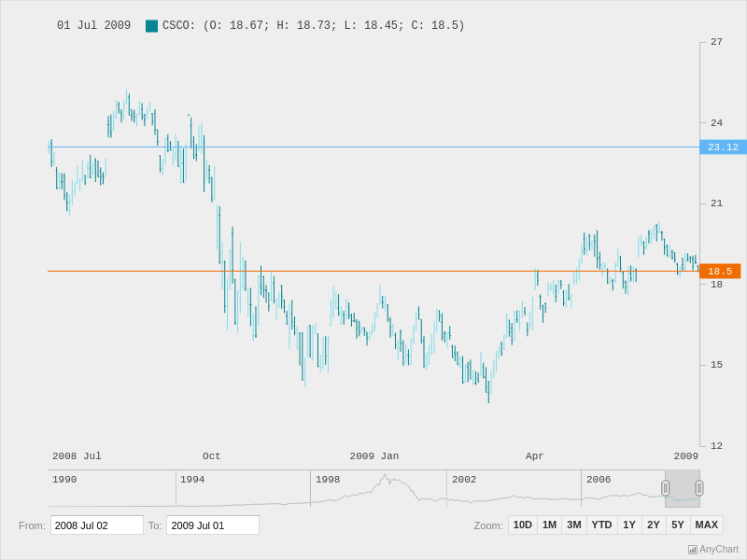
Task: Click the 'Oct' axis label
Action: tap(212, 456)
